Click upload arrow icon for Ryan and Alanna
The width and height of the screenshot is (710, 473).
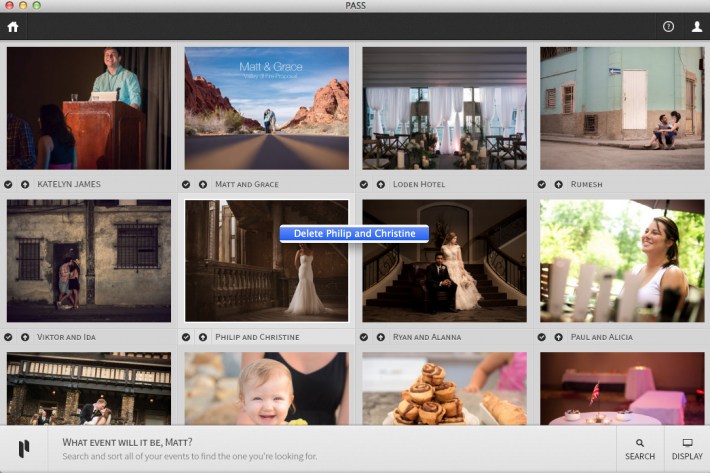pyautogui.click(x=380, y=337)
